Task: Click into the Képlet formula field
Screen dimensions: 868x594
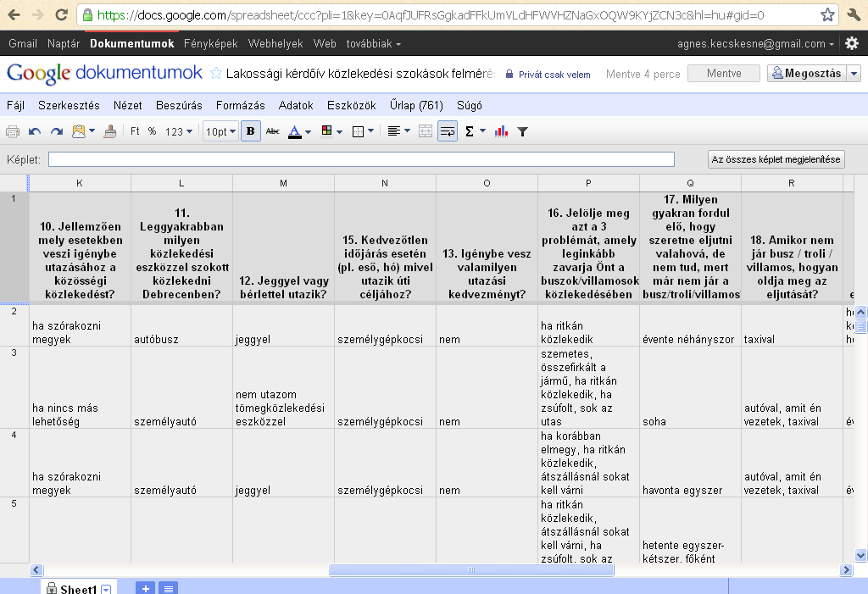Action: click(361, 159)
